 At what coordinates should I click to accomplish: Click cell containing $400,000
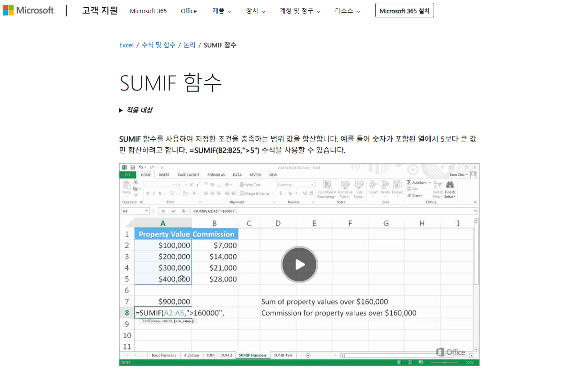click(163, 279)
